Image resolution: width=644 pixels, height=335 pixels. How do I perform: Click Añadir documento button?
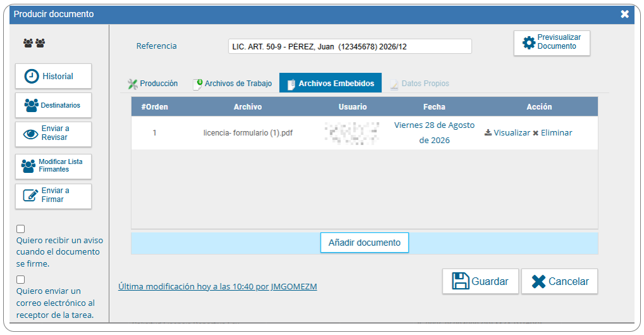point(364,243)
